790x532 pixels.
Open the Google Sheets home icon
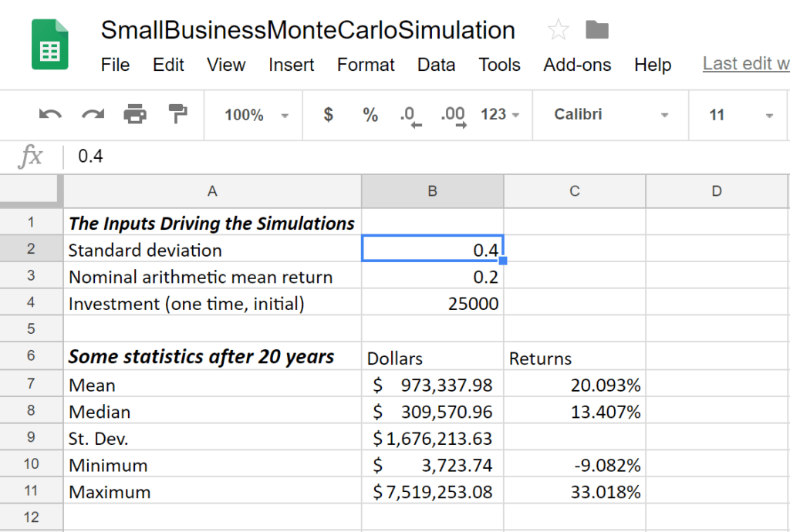click(x=49, y=44)
